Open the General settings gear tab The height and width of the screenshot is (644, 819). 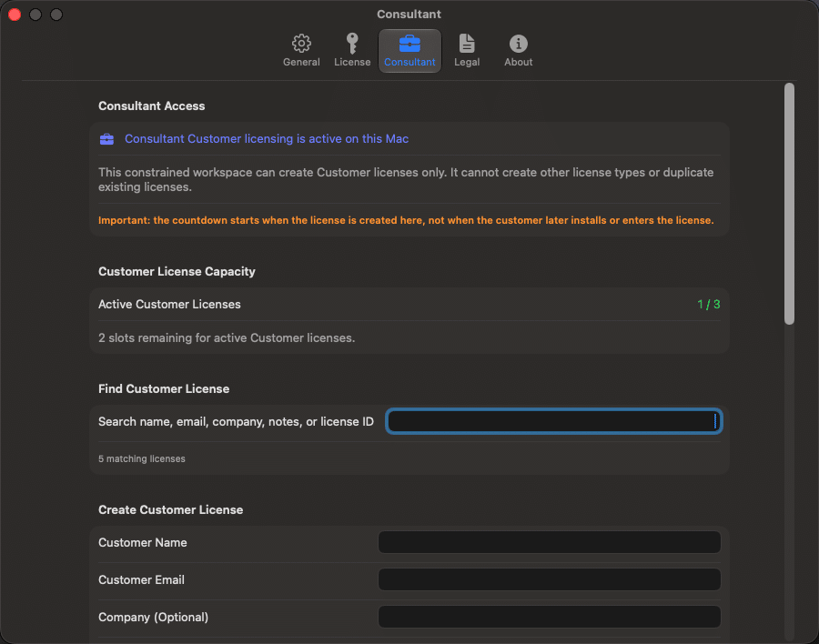coord(301,51)
